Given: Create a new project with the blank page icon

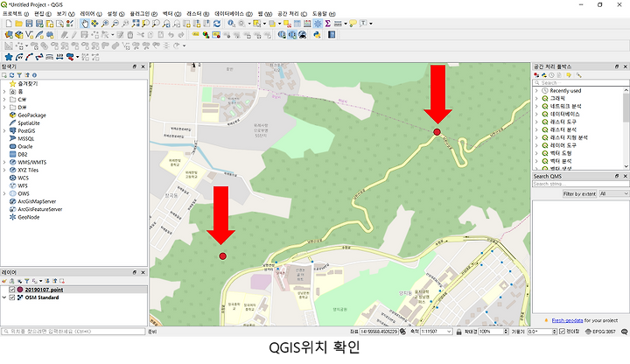Looking at the screenshot, I should click(9, 24).
